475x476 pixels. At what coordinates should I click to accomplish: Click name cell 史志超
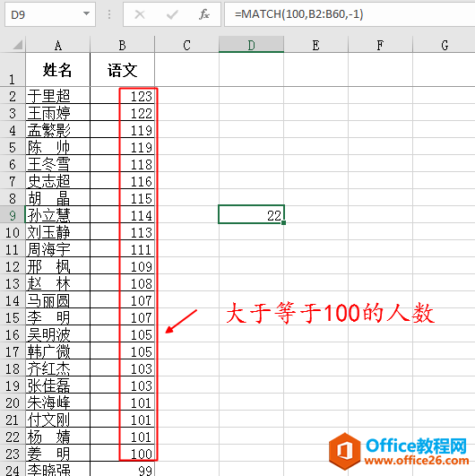click(x=58, y=181)
